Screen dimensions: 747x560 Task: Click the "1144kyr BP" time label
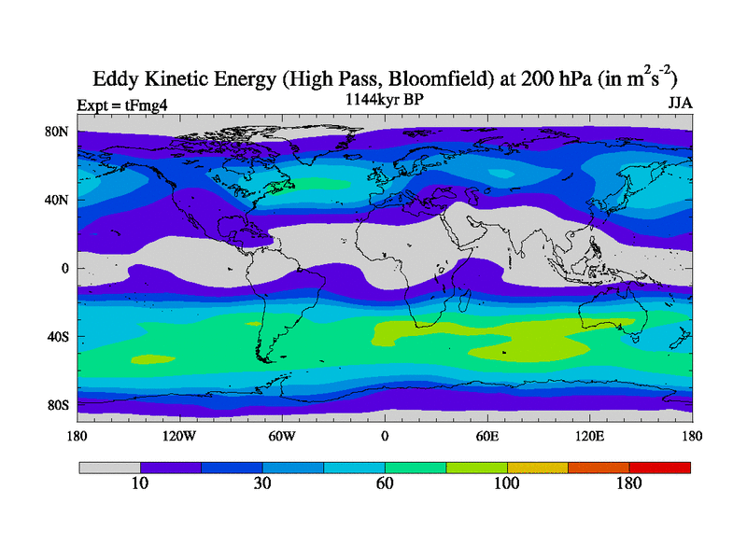coord(384,98)
